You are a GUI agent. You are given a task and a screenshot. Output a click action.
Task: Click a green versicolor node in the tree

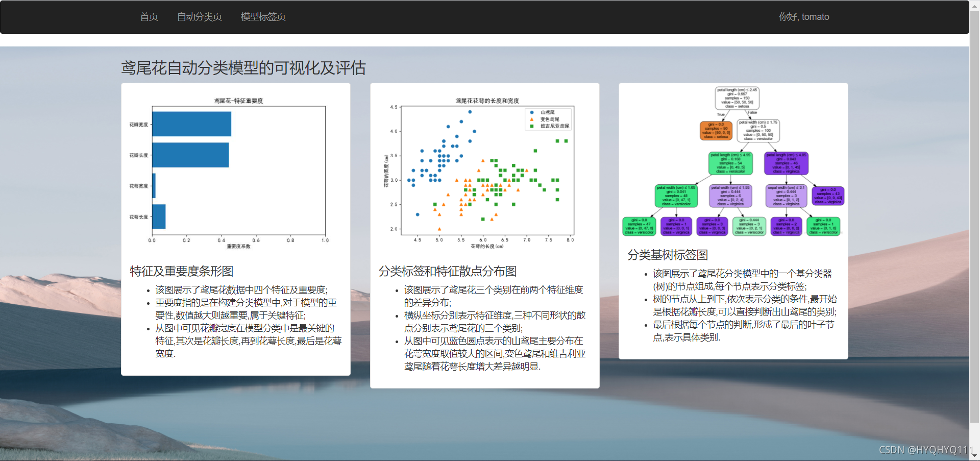[x=730, y=162]
